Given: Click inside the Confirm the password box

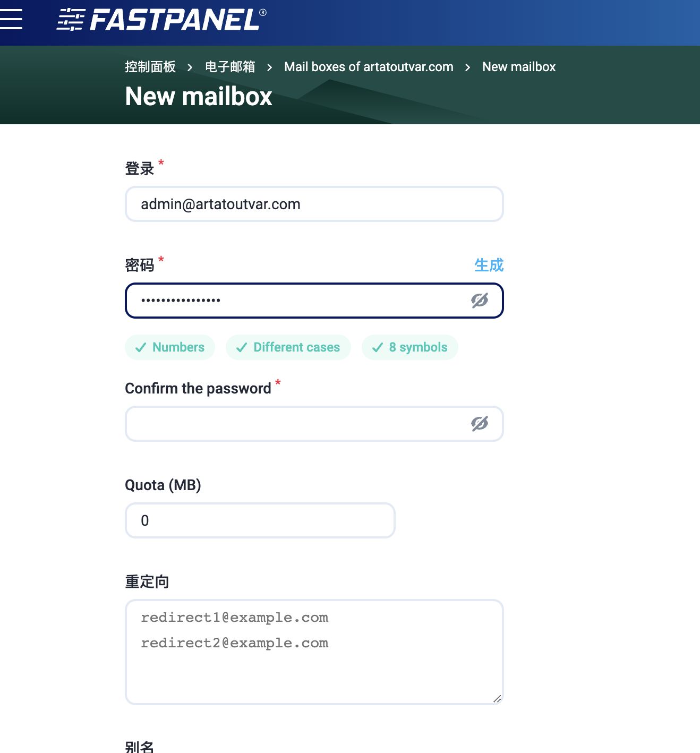Looking at the screenshot, I should (x=292, y=424).
